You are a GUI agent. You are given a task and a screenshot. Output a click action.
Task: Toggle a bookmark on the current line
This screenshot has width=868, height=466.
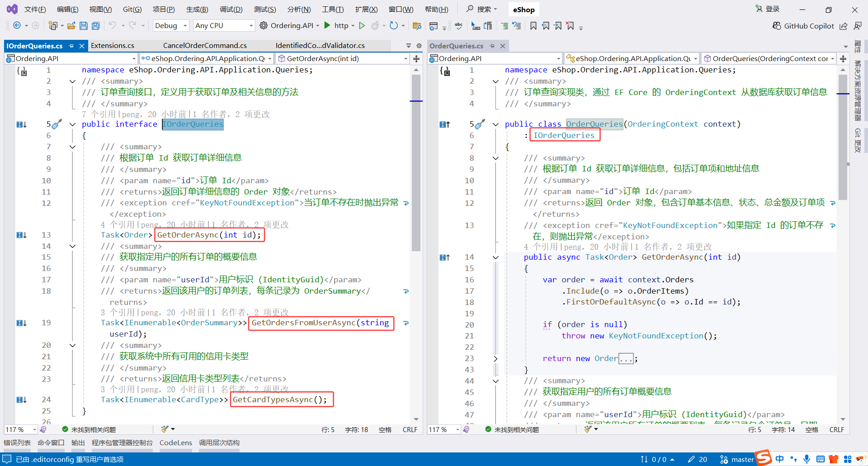[533, 26]
